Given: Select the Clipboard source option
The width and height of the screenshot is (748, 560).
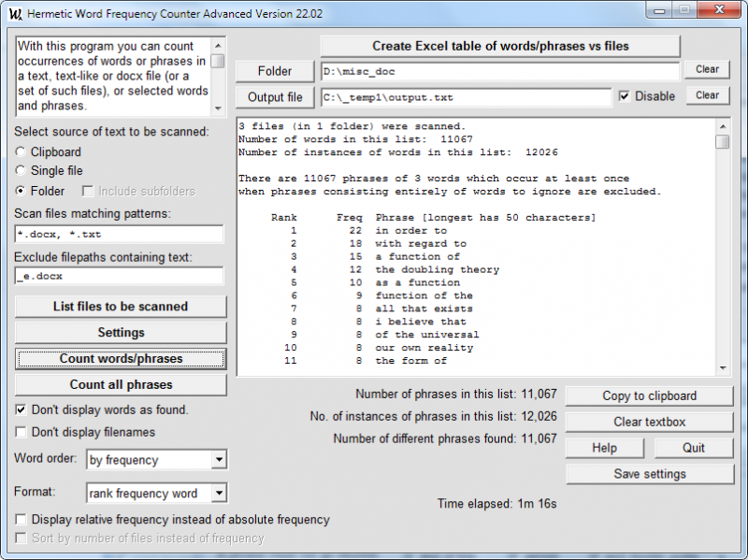Looking at the screenshot, I should (22, 151).
